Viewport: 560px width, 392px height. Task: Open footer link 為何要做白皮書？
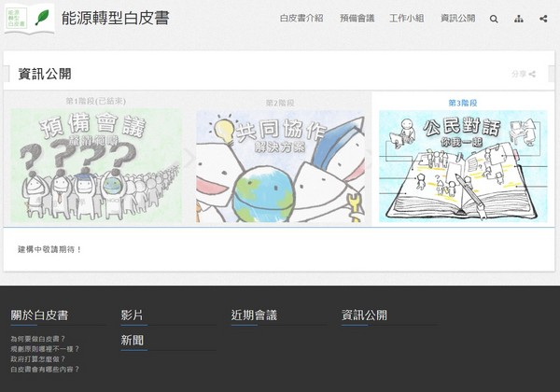[x=38, y=339]
